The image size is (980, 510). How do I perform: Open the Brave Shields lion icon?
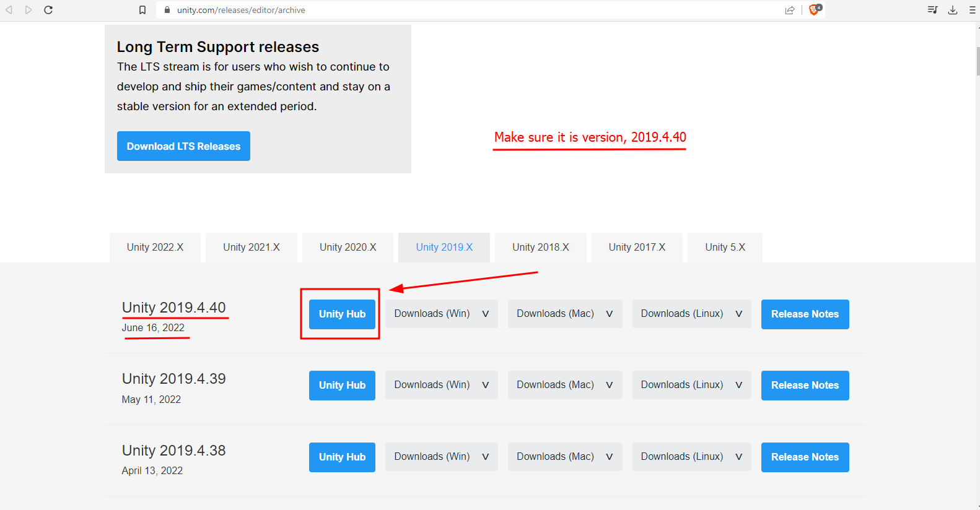click(x=815, y=9)
